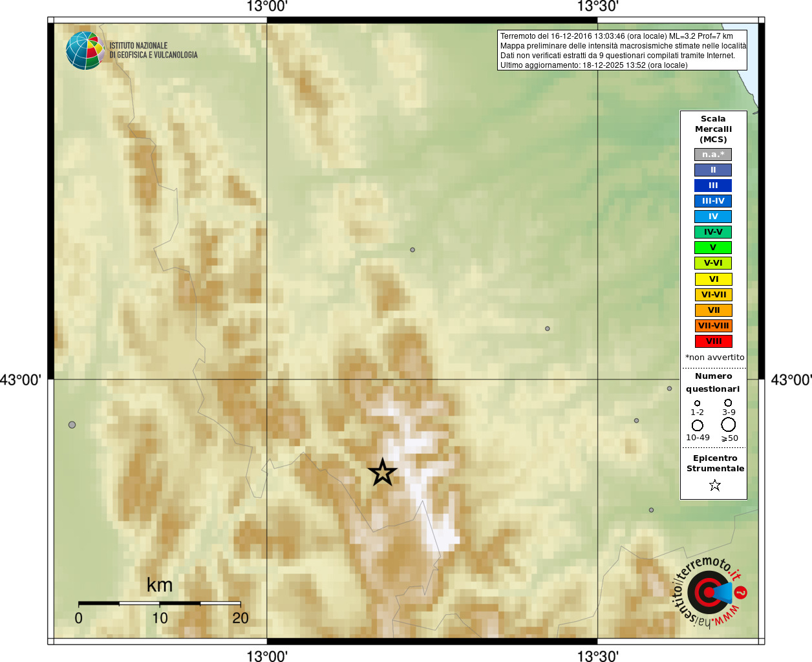Click the marker nearest to the '≥50' circle
The height and width of the screenshot is (662, 812).
[636, 420]
